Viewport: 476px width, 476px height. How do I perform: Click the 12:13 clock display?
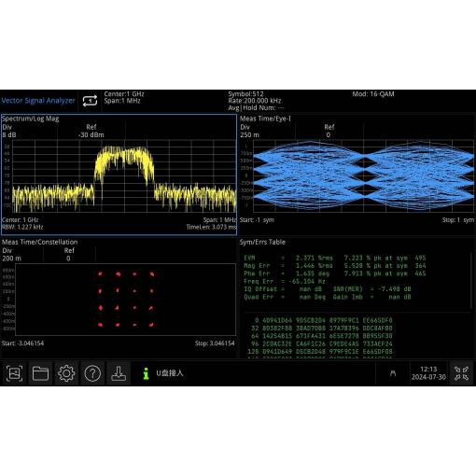click(428, 370)
